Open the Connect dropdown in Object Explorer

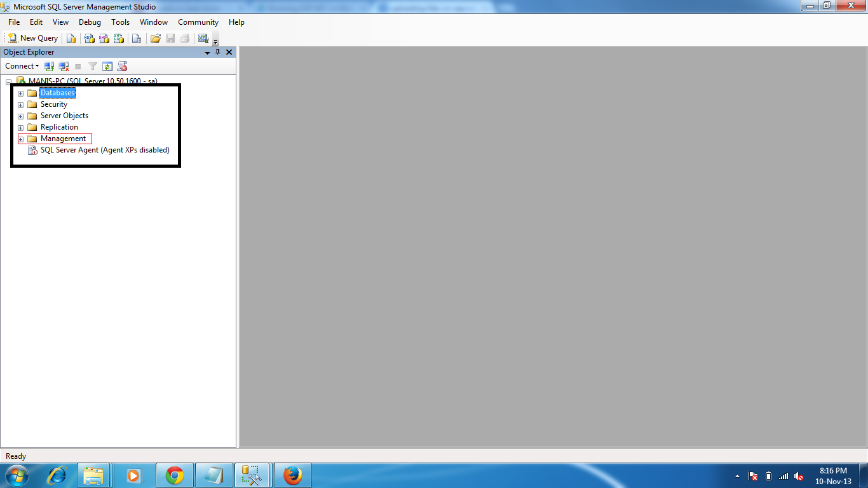[x=22, y=66]
